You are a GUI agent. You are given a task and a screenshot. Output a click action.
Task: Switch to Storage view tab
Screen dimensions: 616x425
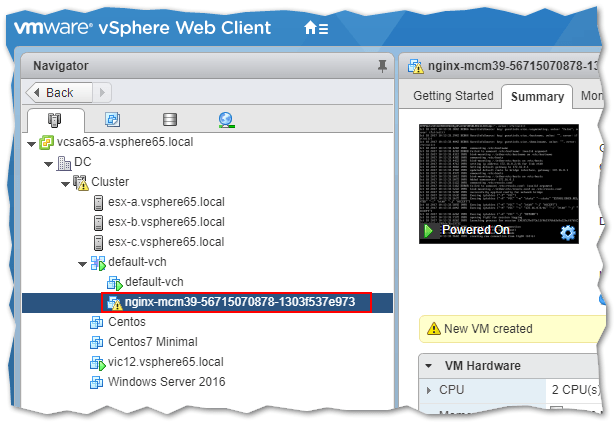pyautogui.click(x=170, y=119)
